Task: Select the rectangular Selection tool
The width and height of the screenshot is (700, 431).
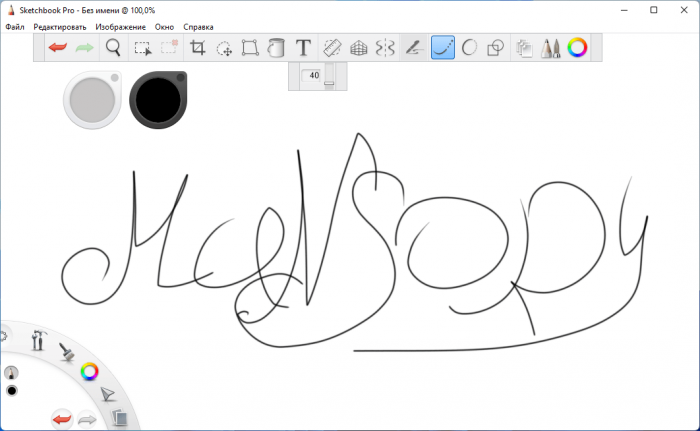Action: (x=143, y=47)
